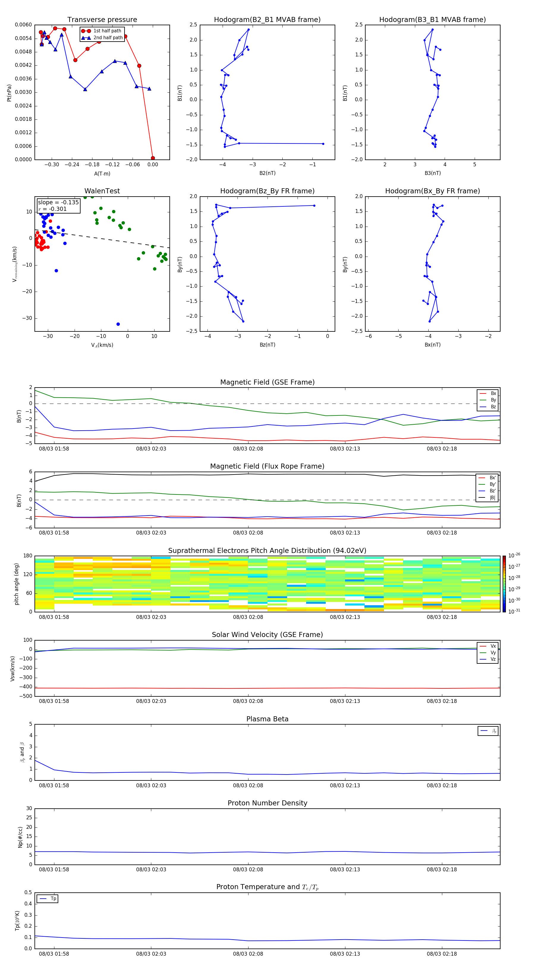
Task: Click the βp legend in the Plasma Beta plot
Action: pos(488,731)
